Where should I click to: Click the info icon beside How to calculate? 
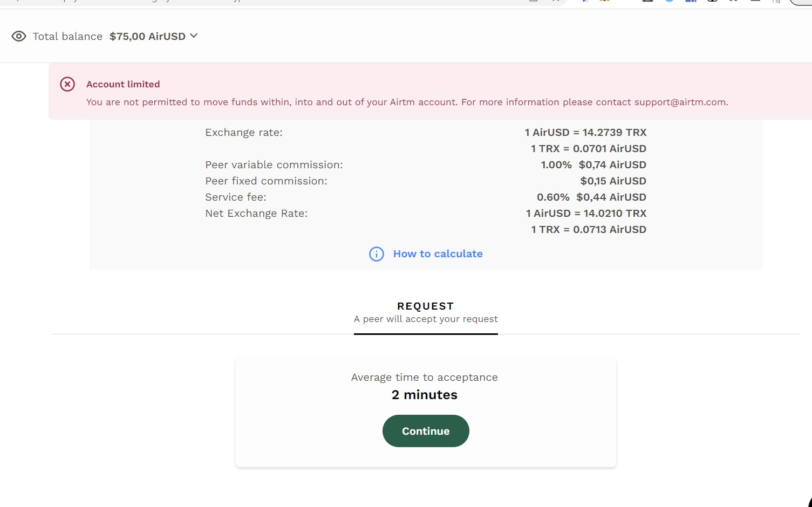coord(377,254)
